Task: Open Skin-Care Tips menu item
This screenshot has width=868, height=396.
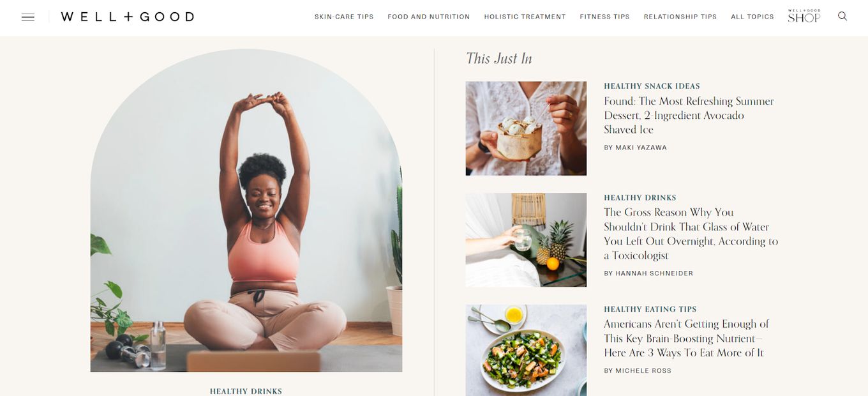Action: (344, 17)
